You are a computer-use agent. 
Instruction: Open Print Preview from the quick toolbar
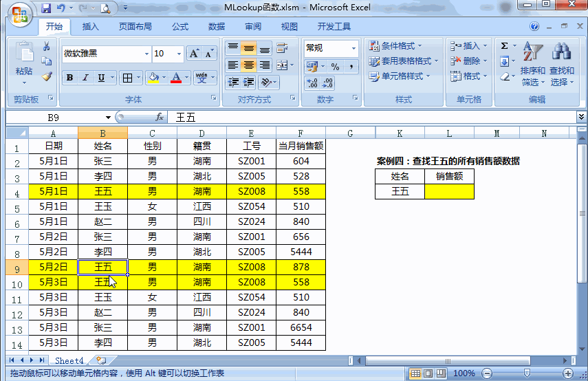105,8
